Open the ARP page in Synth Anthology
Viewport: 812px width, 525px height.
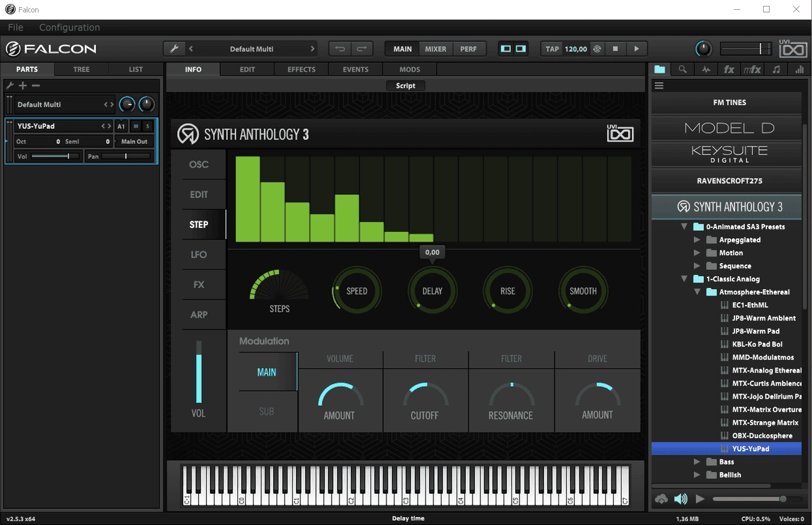199,315
